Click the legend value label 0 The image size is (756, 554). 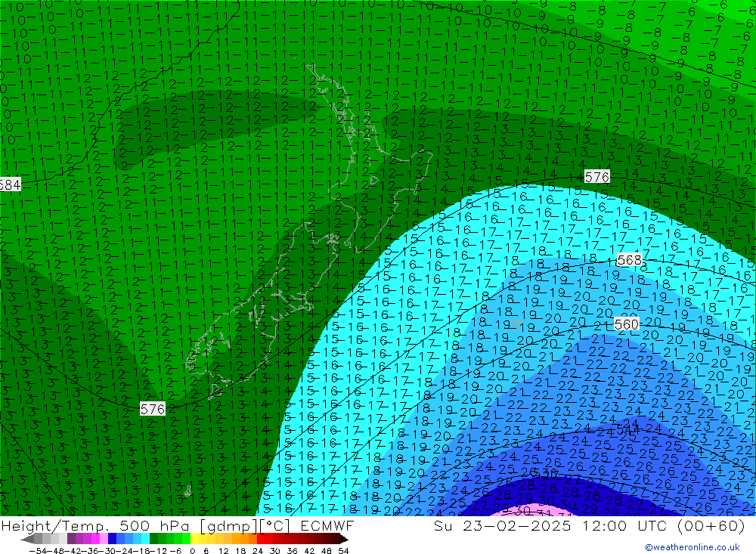point(193,551)
